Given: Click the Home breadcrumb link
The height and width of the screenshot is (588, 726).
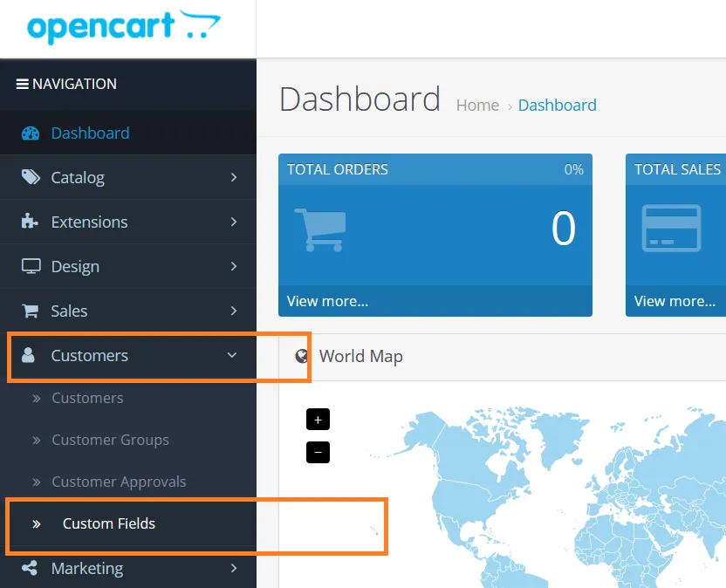Looking at the screenshot, I should pyautogui.click(x=478, y=106).
